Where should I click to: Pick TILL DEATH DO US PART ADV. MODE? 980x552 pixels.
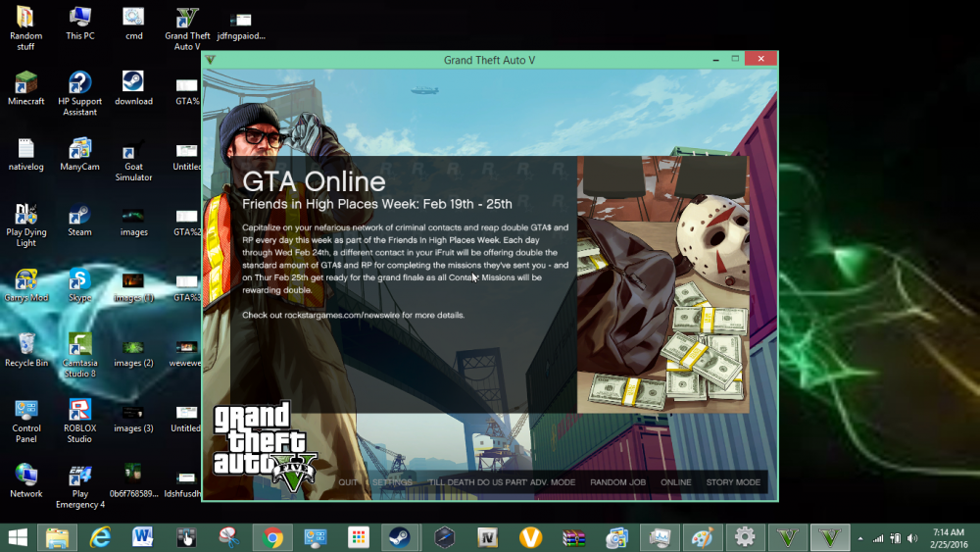[x=501, y=482]
